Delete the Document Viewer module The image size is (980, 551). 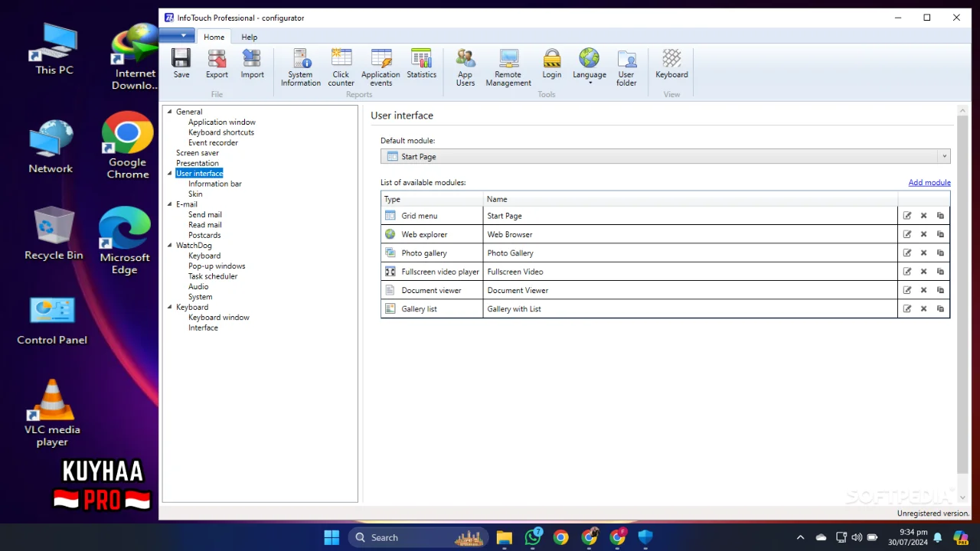(x=924, y=290)
